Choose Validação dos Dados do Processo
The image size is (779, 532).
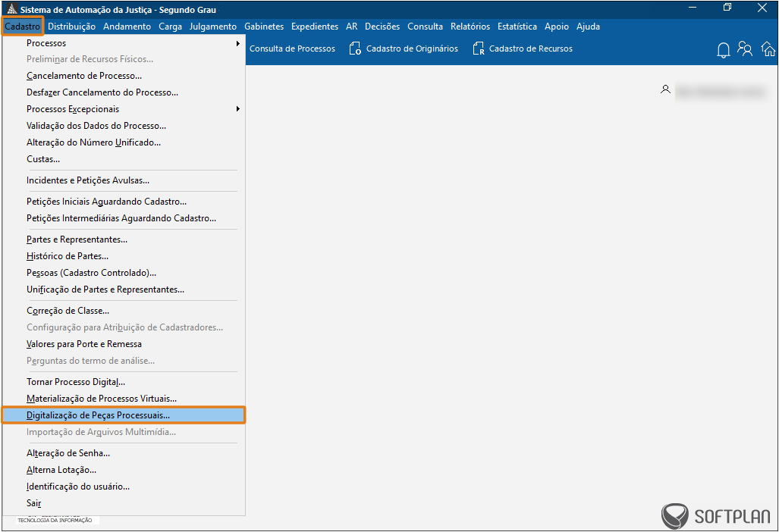click(x=124, y=126)
